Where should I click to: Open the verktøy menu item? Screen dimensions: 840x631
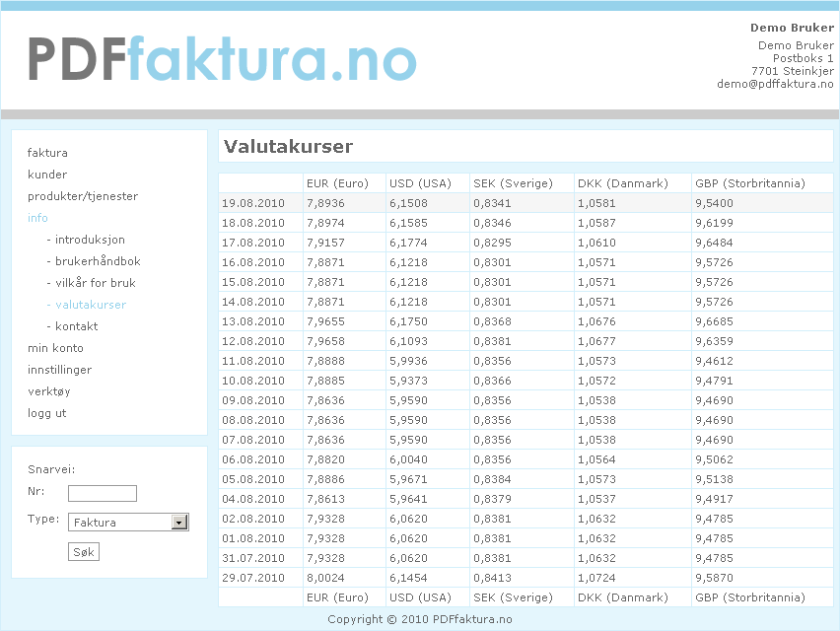[x=47, y=391]
